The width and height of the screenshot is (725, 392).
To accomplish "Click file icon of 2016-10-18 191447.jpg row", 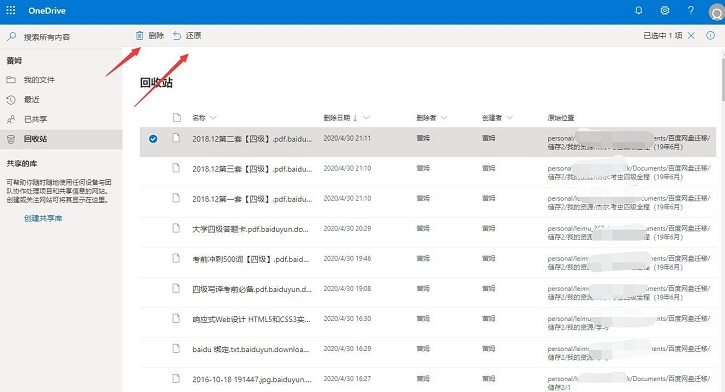I will (x=176, y=378).
